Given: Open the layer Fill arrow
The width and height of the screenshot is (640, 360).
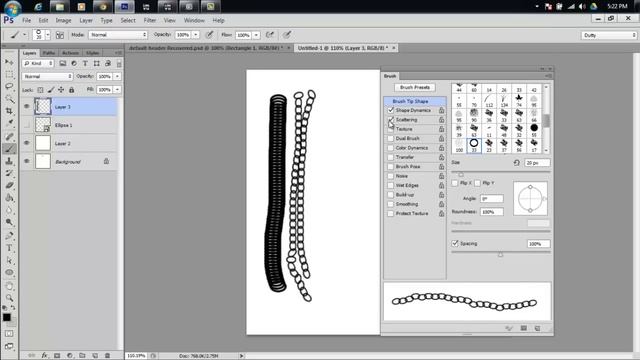Looking at the screenshot, I should tap(117, 89).
